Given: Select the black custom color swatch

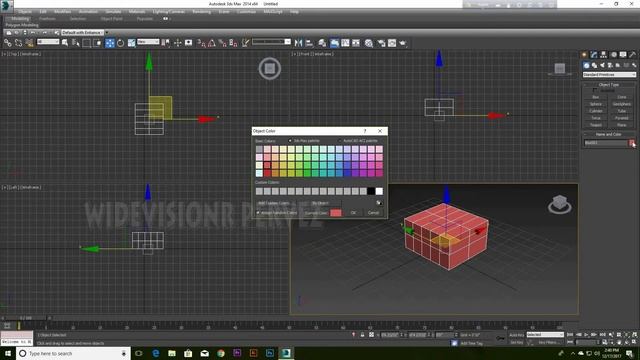Looking at the screenshot, I should (371, 191).
